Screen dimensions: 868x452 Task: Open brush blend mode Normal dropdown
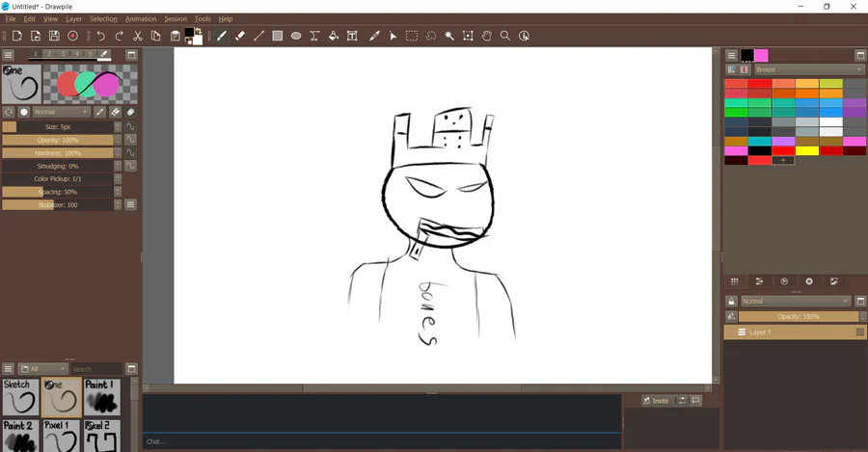[61, 112]
